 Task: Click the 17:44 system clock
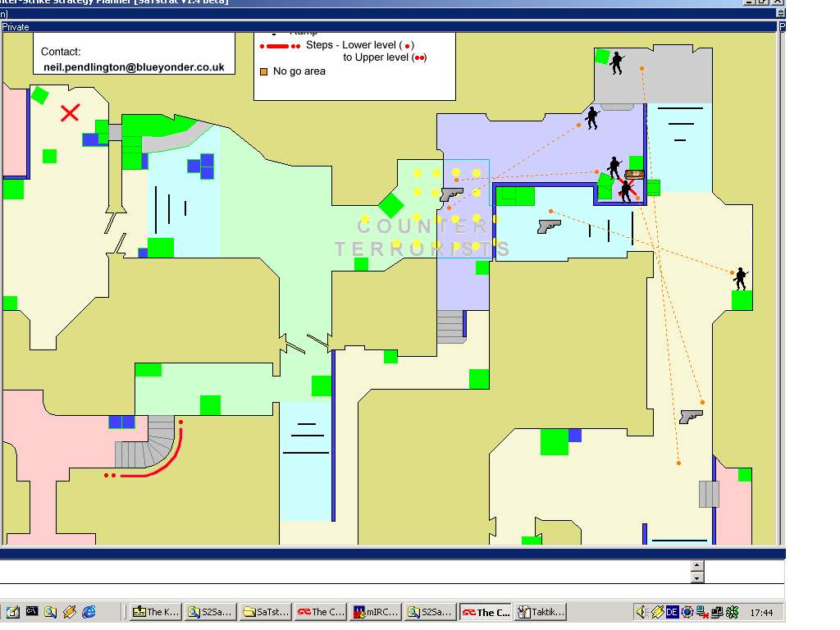(x=761, y=612)
